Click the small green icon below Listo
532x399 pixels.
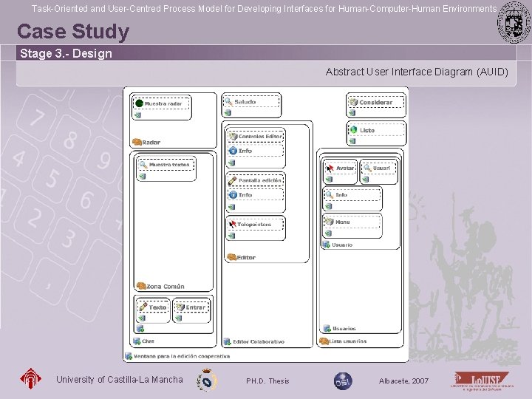(x=352, y=141)
